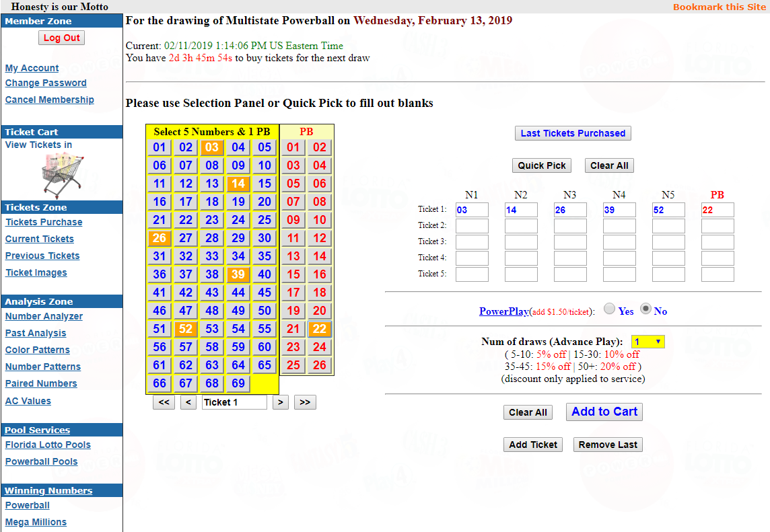Image resolution: width=770 pixels, height=532 pixels.
Task: Select white ball number 01
Action: [159, 147]
